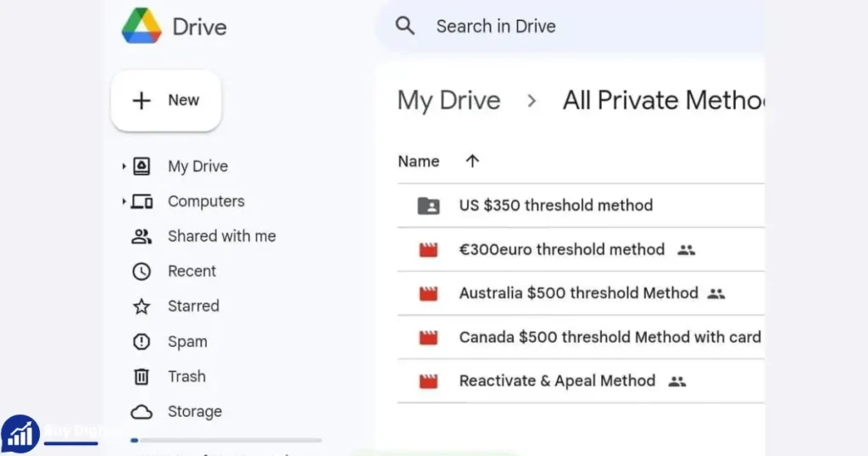The image size is (868, 456).
Task: Click the Computers sidebar icon
Action: click(142, 202)
